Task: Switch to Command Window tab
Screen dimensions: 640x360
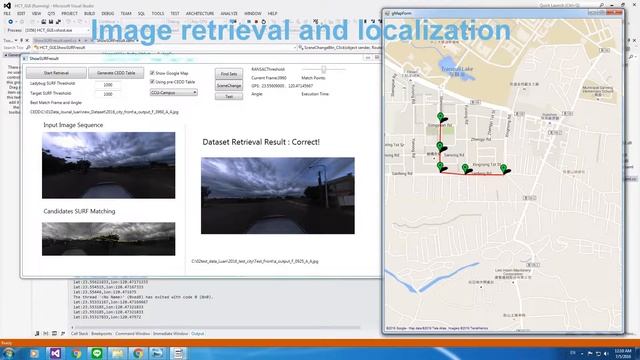Action: point(133,333)
